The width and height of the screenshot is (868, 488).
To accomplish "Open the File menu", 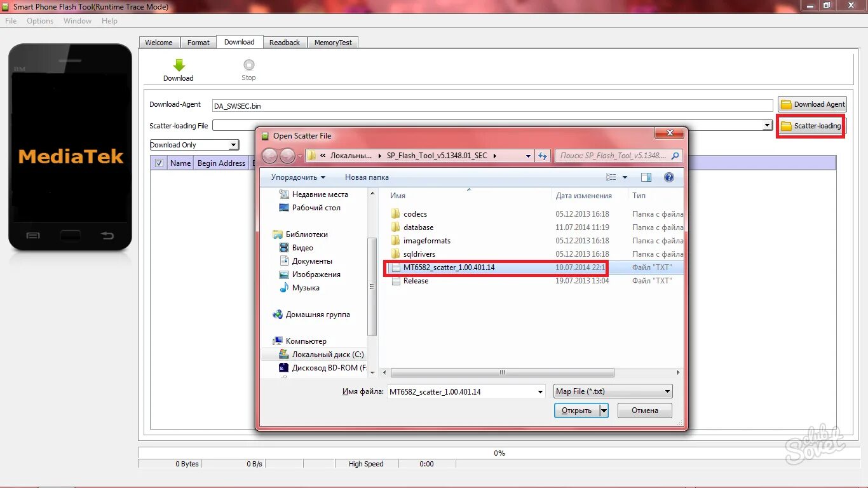I will coord(11,21).
